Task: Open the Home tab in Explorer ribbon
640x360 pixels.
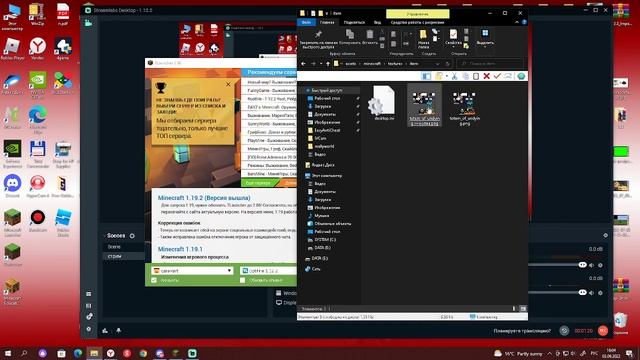Action: [x=327, y=22]
